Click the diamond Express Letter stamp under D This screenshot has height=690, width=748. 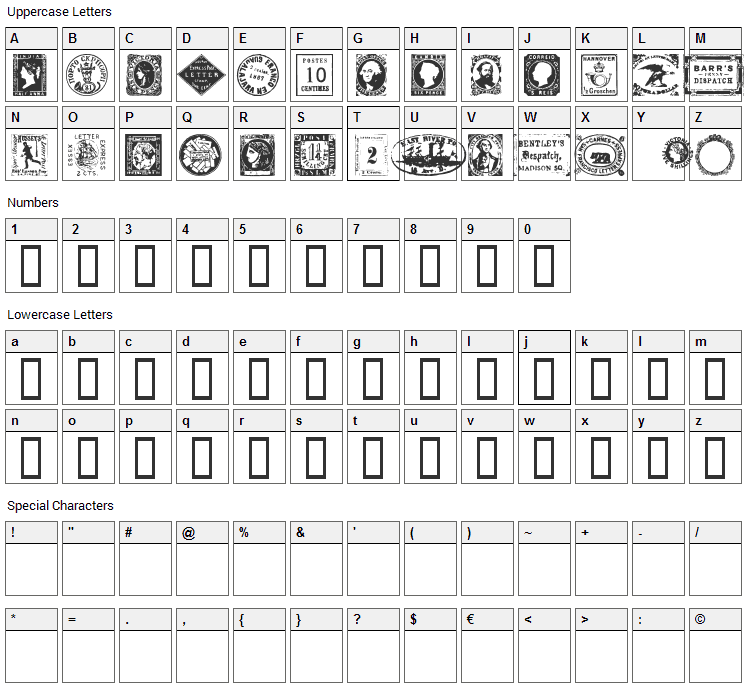(202, 75)
